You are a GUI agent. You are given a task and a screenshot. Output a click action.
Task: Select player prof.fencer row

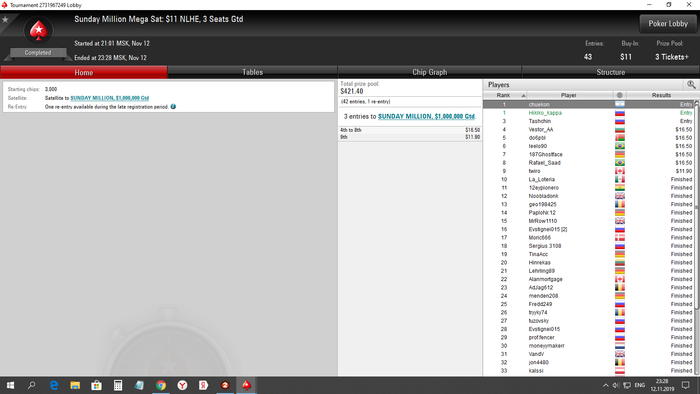(x=589, y=338)
